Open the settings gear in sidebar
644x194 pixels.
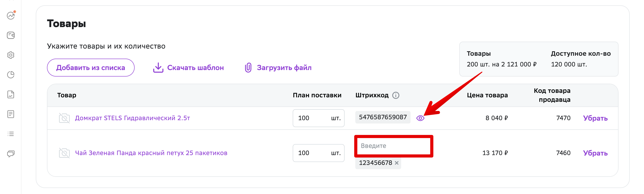[x=11, y=55]
